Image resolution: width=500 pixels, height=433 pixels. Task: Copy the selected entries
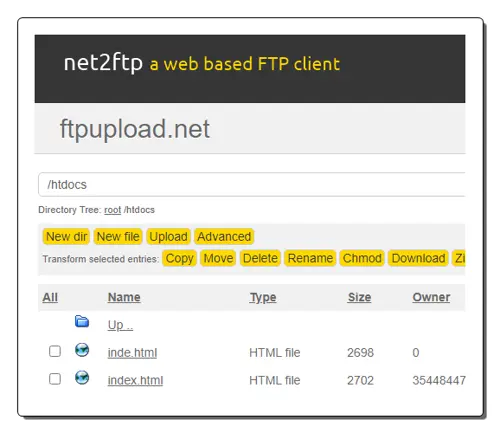[179, 258]
